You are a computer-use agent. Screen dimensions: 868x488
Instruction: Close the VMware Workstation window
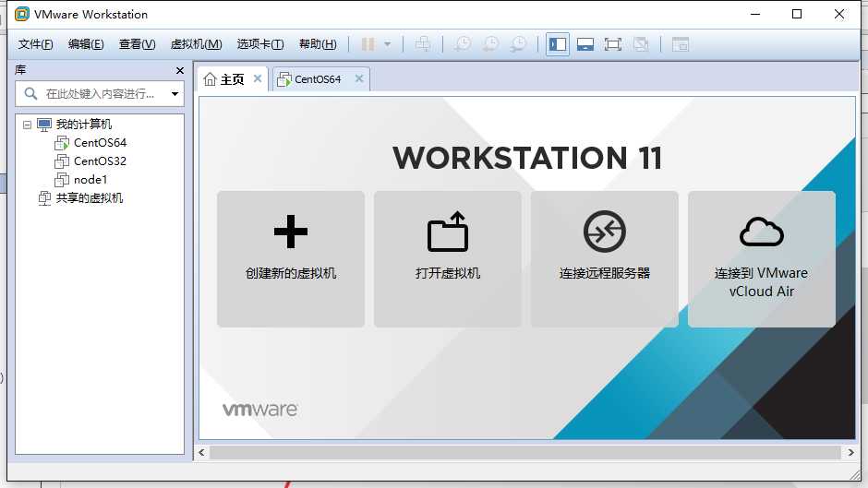tap(839, 15)
